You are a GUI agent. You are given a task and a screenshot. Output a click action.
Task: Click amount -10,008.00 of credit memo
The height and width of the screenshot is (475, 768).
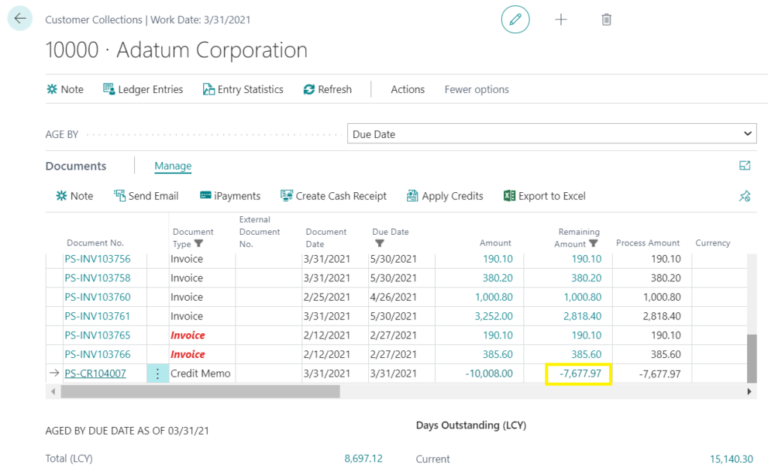(489, 374)
